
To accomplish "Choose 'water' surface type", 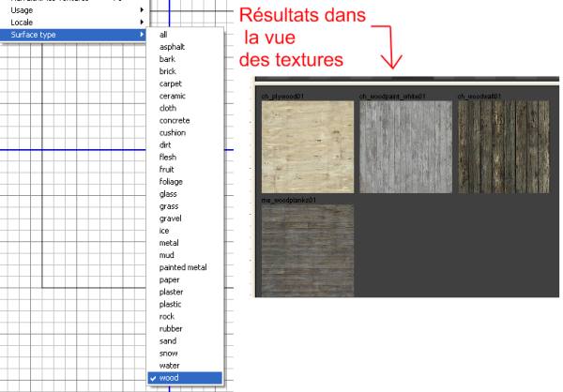I will (x=185, y=366).
